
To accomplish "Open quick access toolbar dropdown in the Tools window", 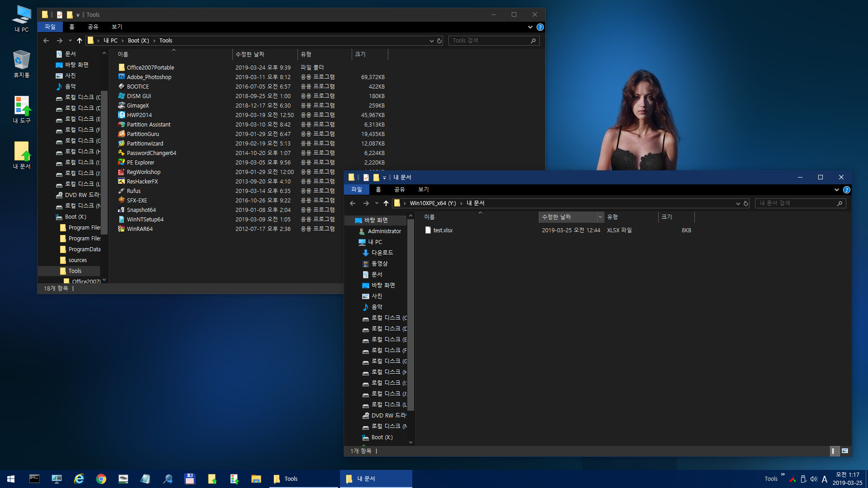I will pos(78,15).
